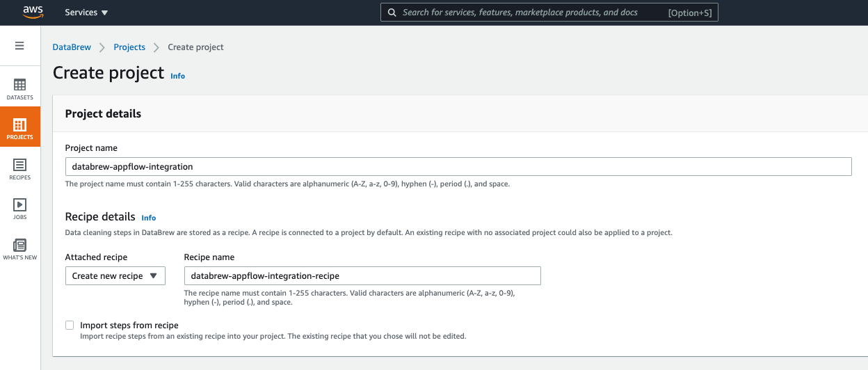Open Jobs in the sidebar
Viewport: 868px width, 370px height.
coord(19,209)
